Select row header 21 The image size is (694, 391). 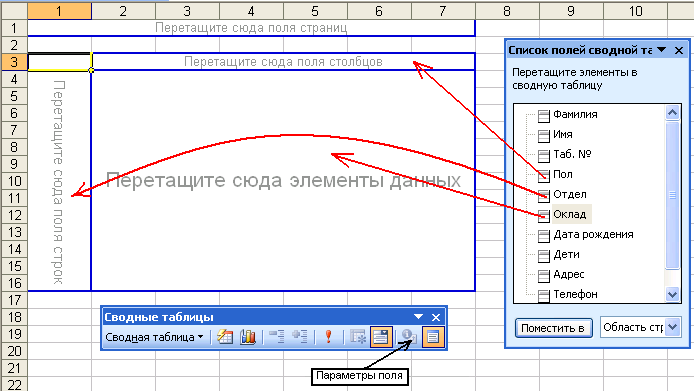14,368
